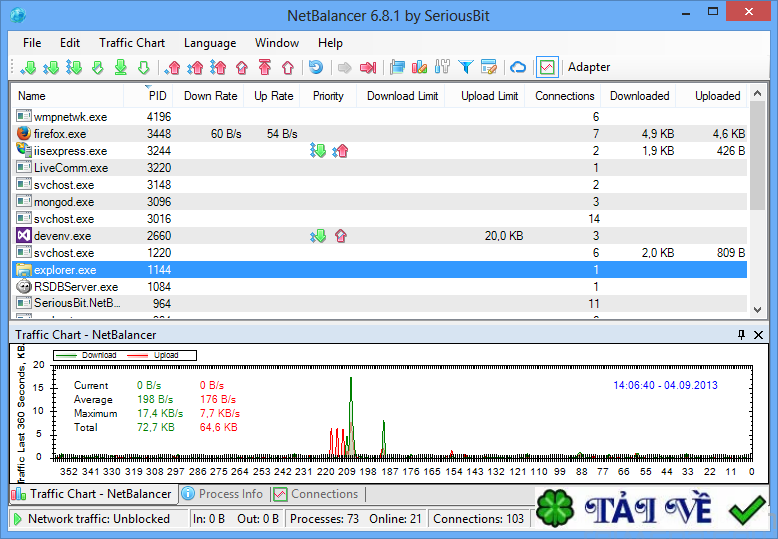The width and height of the screenshot is (778, 539).
Task: Open the Traffic Chart menu
Action: click(x=132, y=43)
